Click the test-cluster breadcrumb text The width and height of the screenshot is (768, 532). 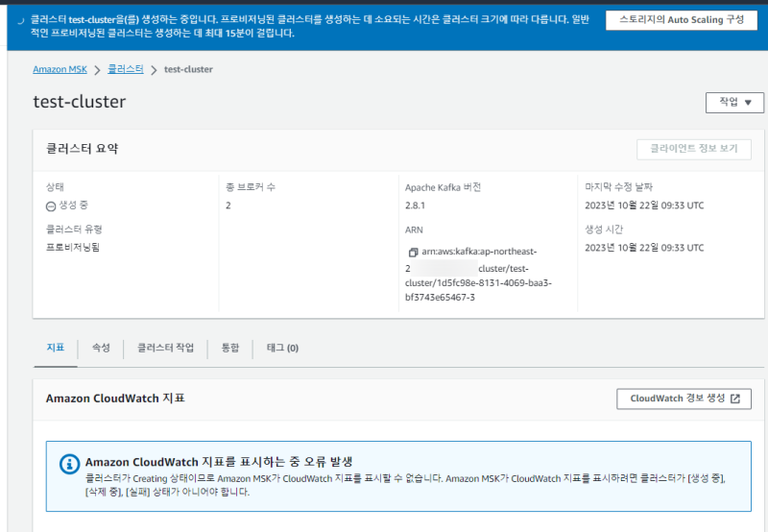tap(188, 69)
